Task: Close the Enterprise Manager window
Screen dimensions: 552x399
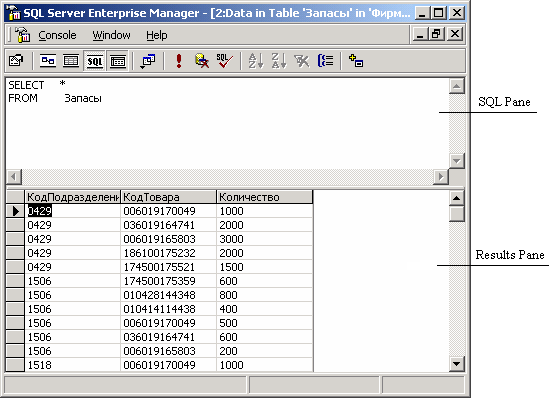Action: (x=457, y=13)
